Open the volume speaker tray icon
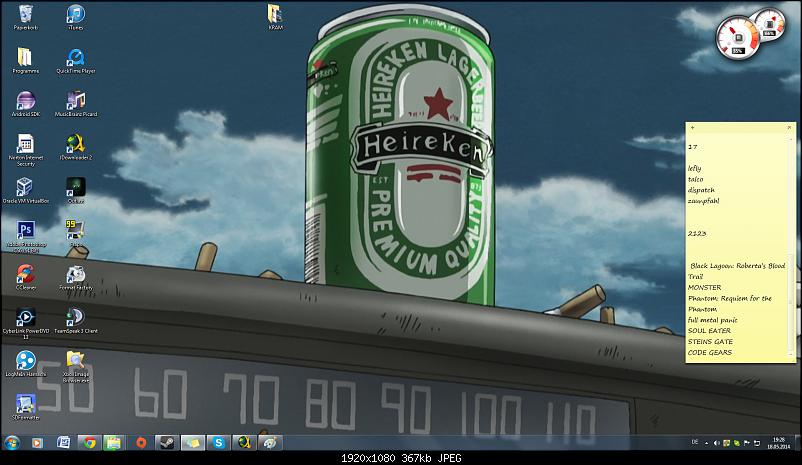This screenshot has height=465, width=802. [x=717, y=443]
